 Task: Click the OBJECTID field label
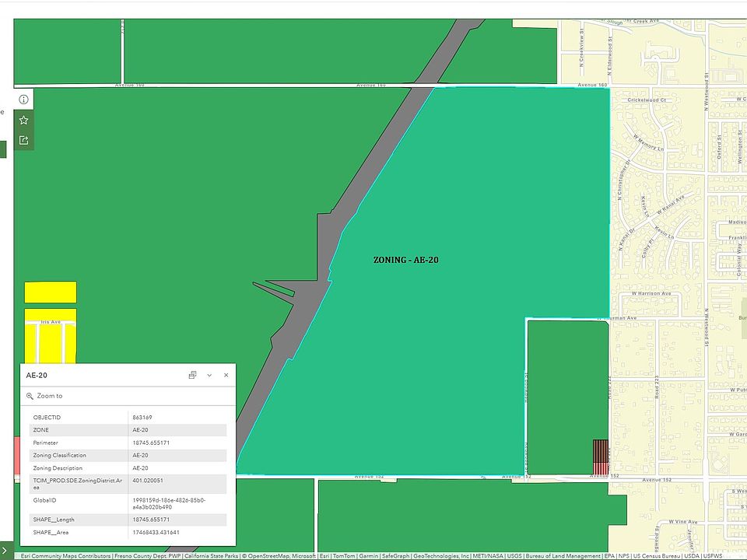[47, 418]
